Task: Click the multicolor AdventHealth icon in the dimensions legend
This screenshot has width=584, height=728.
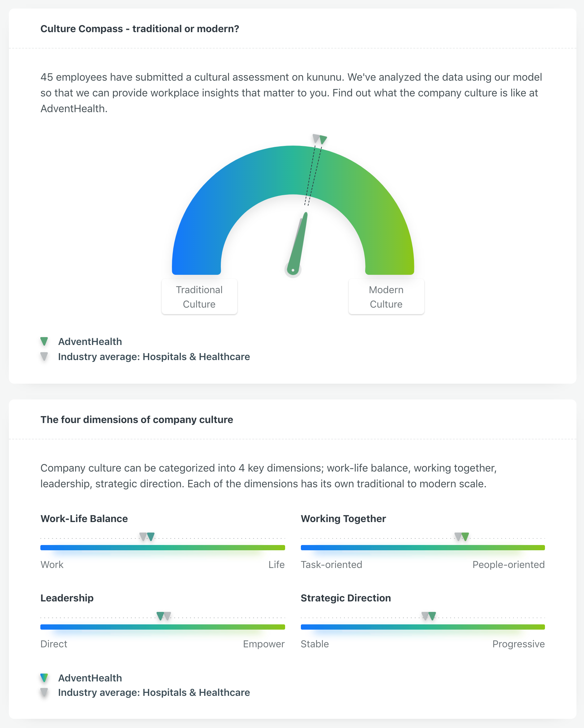Action: click(x=44, y=678)
